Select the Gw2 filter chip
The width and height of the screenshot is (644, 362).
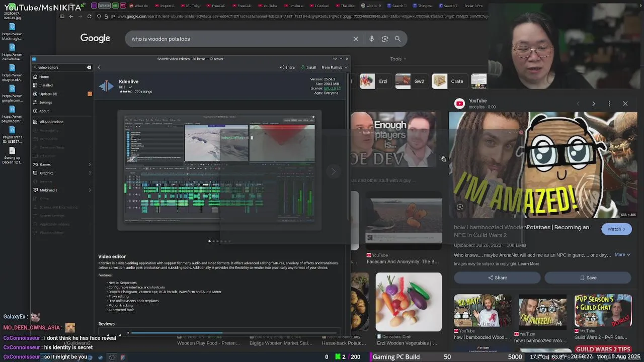412,81
